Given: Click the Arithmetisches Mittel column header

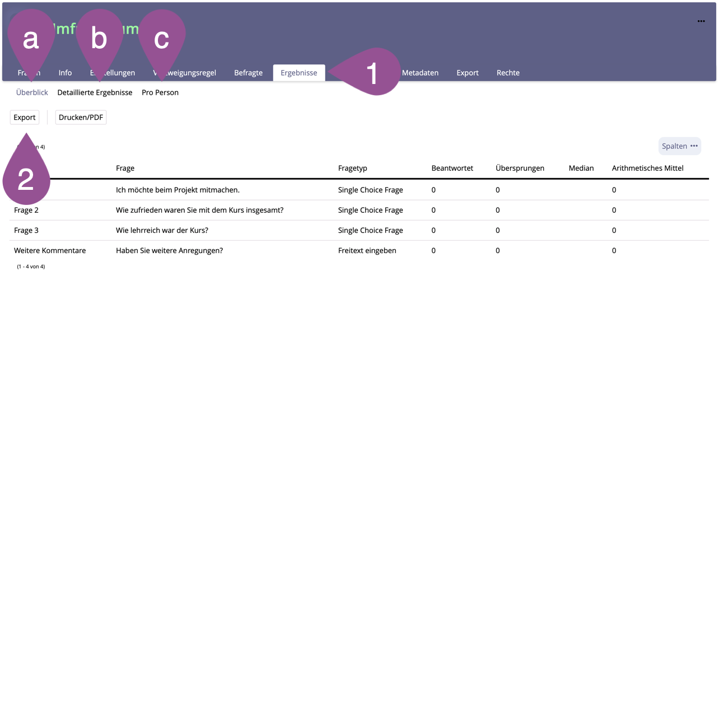Looking at the screenshot, I should [x=647, y=168].
